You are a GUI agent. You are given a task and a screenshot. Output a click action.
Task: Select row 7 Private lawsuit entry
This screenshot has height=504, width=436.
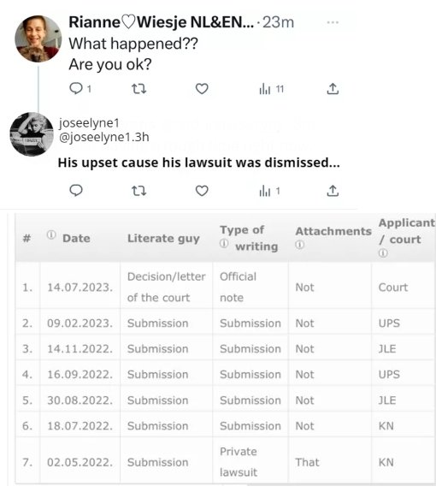click(x=225, y=462)
